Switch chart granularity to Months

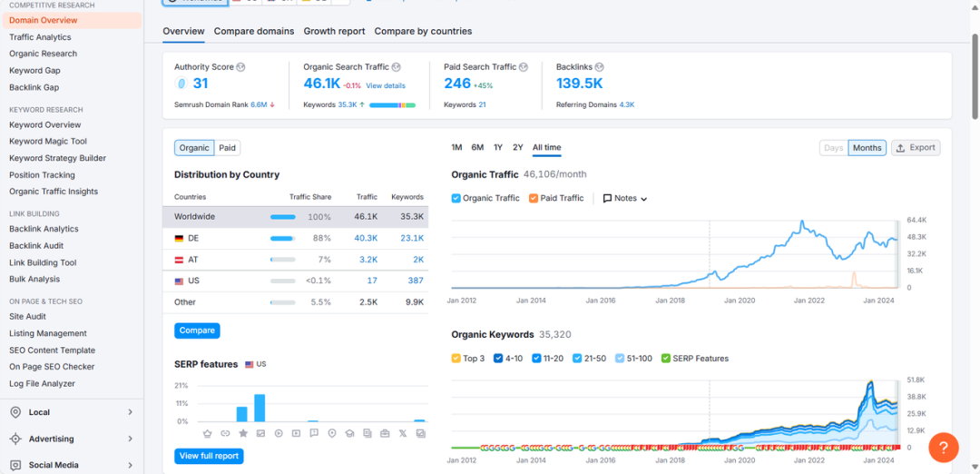(867, 148)
